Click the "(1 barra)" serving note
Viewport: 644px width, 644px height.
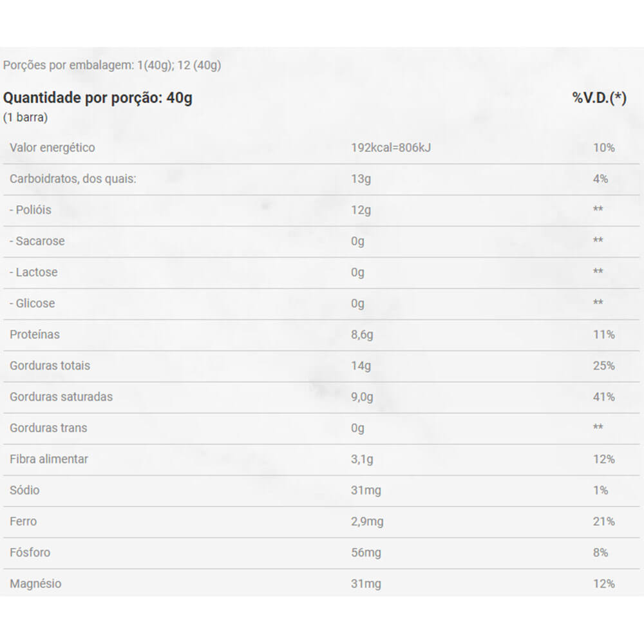pos(26,118)
